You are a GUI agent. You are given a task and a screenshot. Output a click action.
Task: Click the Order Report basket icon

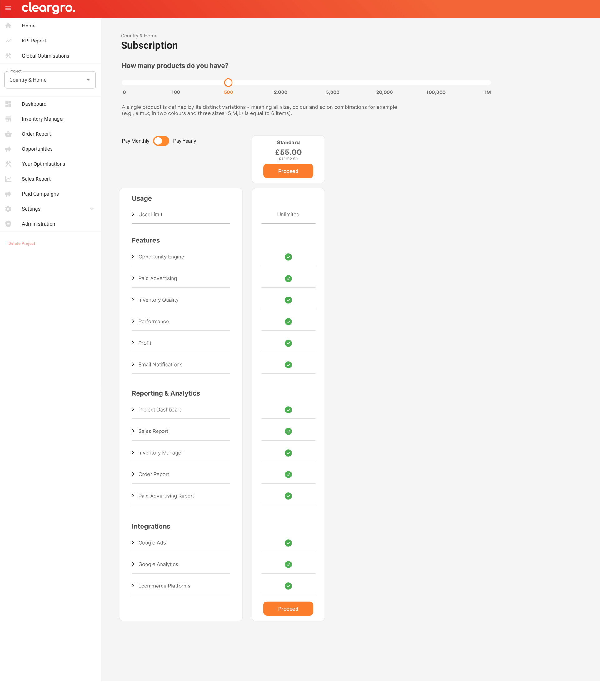(x=8, y=134)
